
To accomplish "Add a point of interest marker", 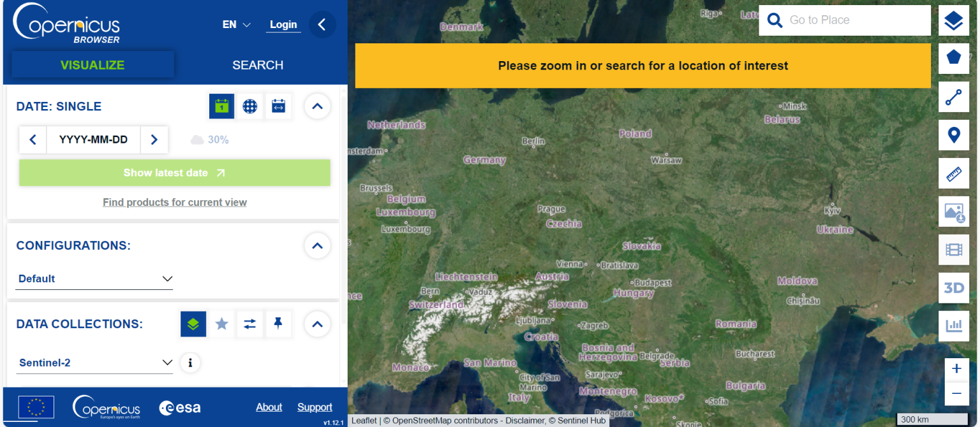I will tap(953, 135).
